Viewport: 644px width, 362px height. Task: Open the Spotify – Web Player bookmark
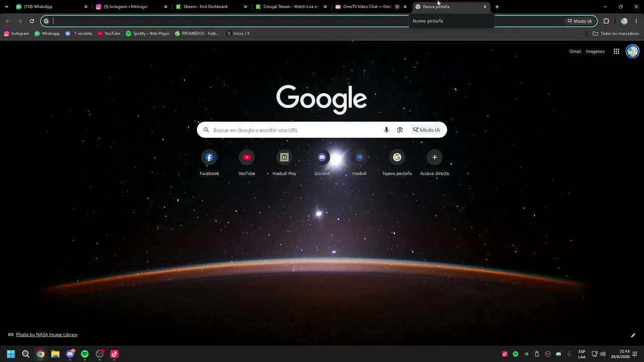tap(147, 34)
